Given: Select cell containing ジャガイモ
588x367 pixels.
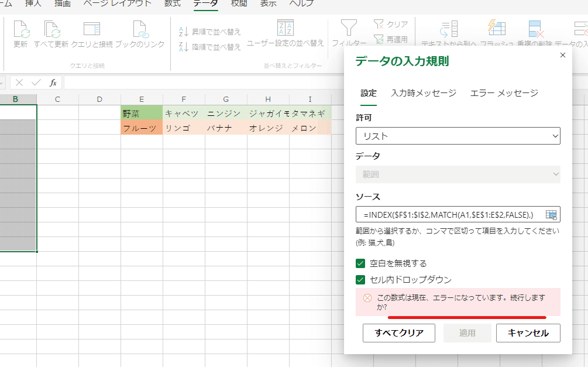Looking at the screenshot, I should point(268,113).
